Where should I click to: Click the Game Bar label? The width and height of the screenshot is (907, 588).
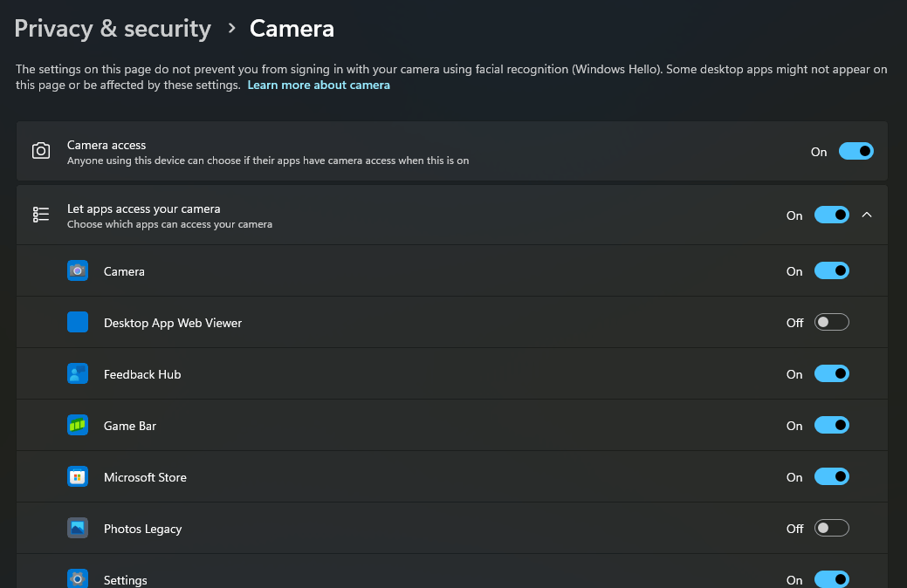(x=130, y=426)
